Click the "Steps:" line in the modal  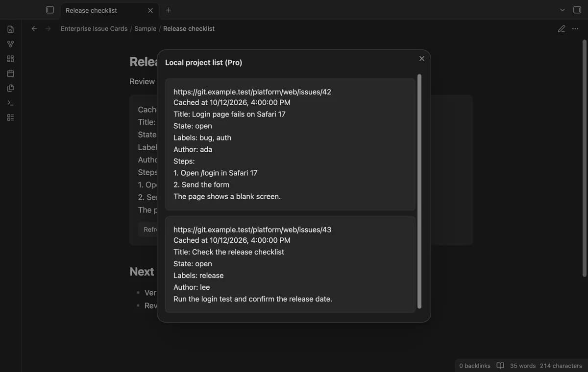click(184, 161)
